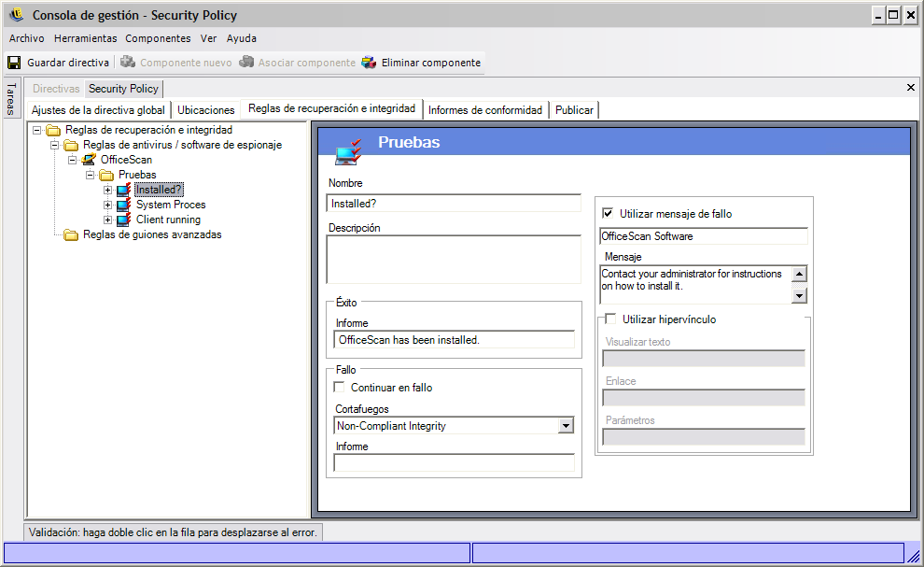Click the folder icon of Reglas de guiones avanzadas
Screen dimensions: 924x567
pos(71,234)
